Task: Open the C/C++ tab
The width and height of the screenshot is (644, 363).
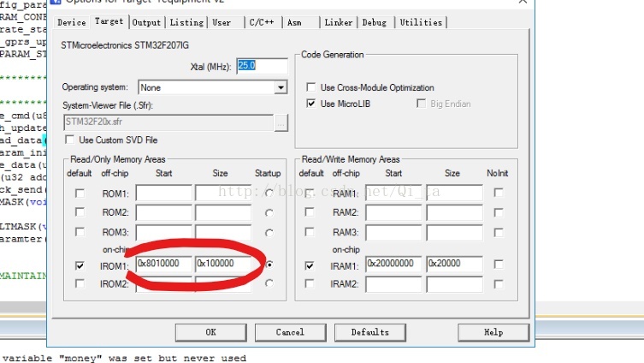Action: click(x=262, y=22)
